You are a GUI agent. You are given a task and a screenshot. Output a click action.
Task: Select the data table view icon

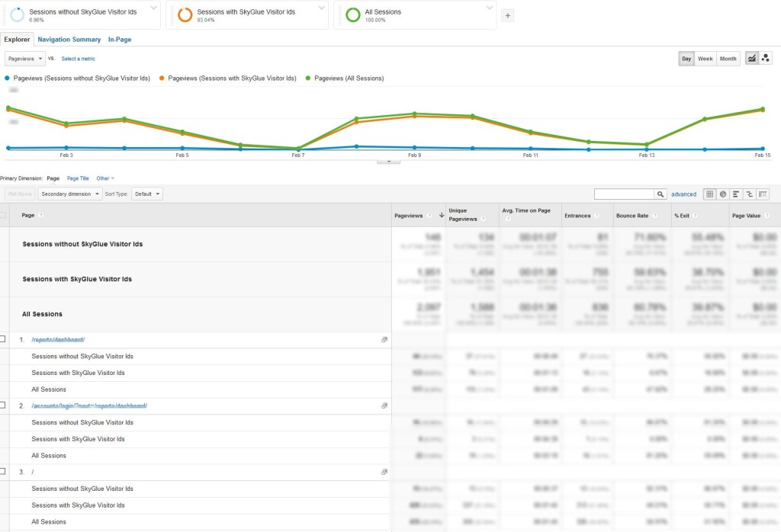pos(709,194)
